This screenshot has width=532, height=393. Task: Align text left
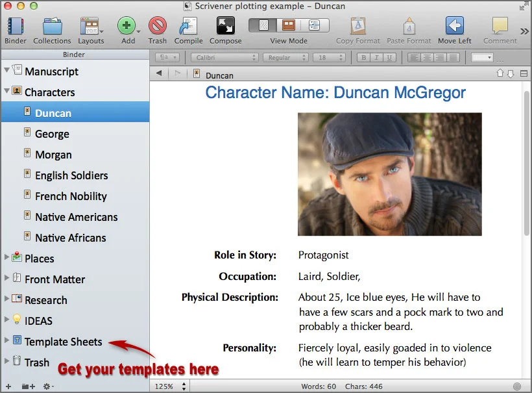[x=414, y=58]
